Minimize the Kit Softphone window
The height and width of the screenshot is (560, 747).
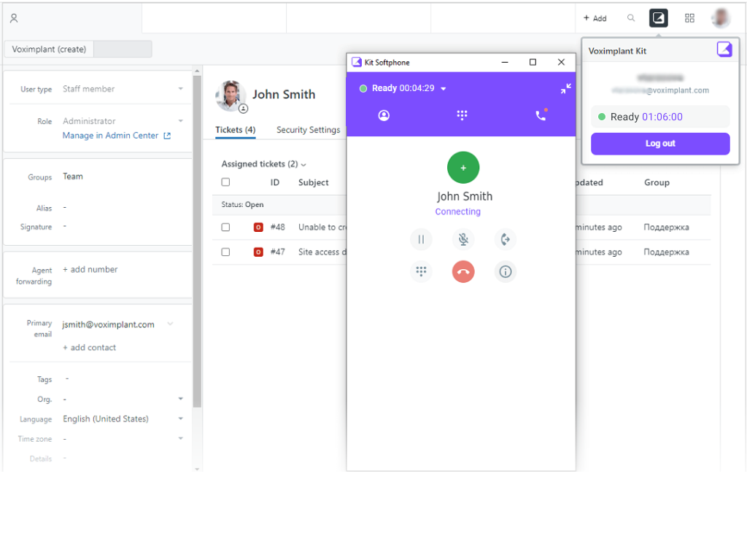click(x=505, y=62)
